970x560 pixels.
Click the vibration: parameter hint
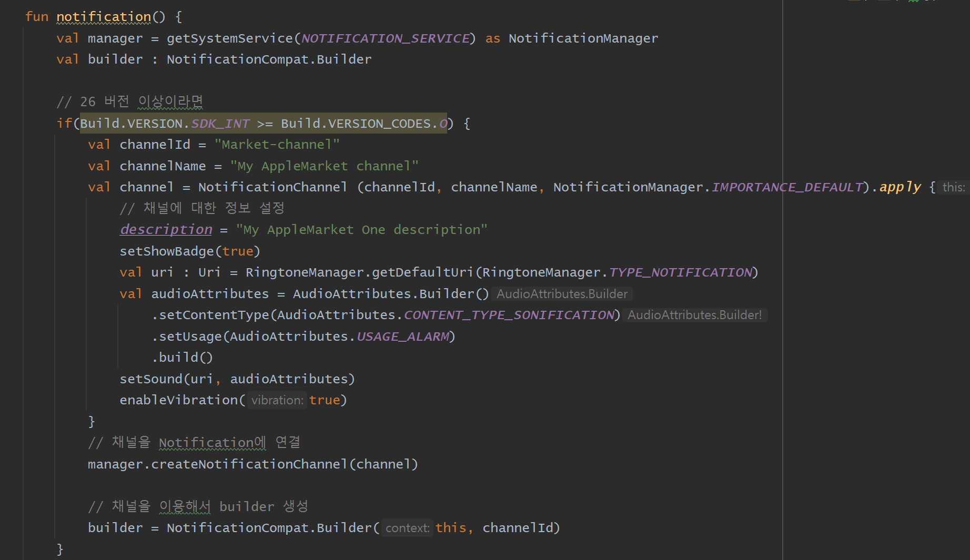click(277, 400)
